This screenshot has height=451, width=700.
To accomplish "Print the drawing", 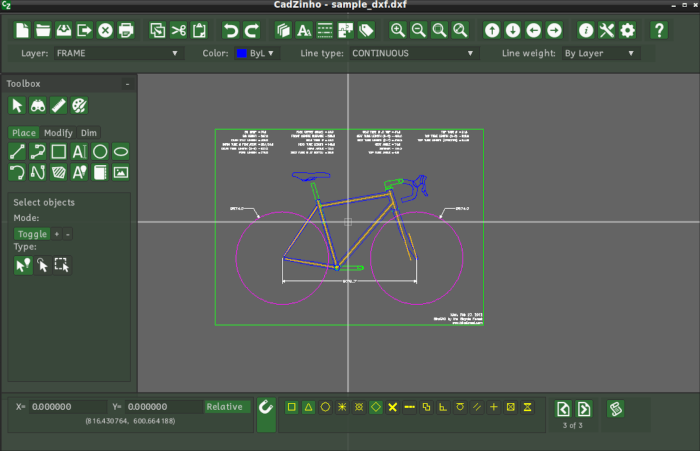I will [x=126, y=30].
